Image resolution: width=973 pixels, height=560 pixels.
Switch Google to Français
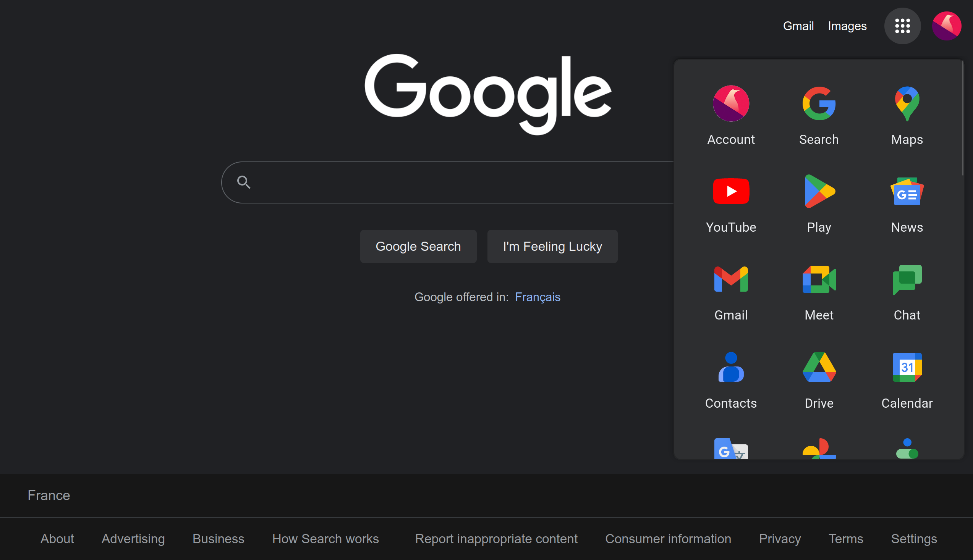(x=537, y=297)
